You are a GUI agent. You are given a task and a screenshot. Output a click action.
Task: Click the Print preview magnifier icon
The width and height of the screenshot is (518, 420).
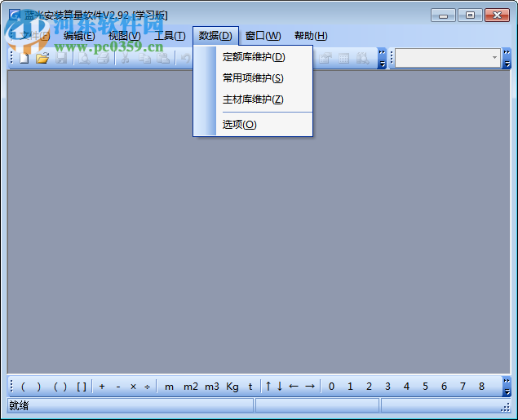[x=84, y=59]
